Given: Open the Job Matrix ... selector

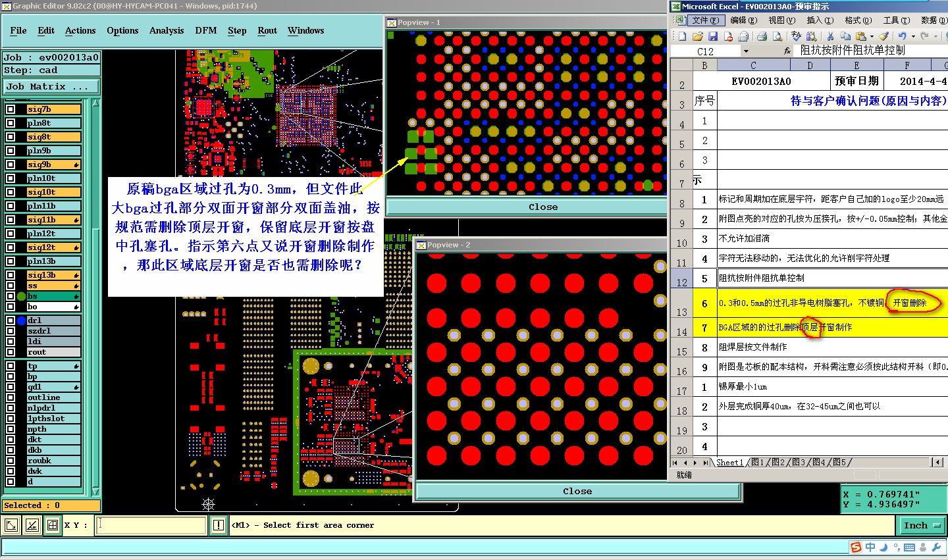Looking at the screenshot, I should click(51, 86).
